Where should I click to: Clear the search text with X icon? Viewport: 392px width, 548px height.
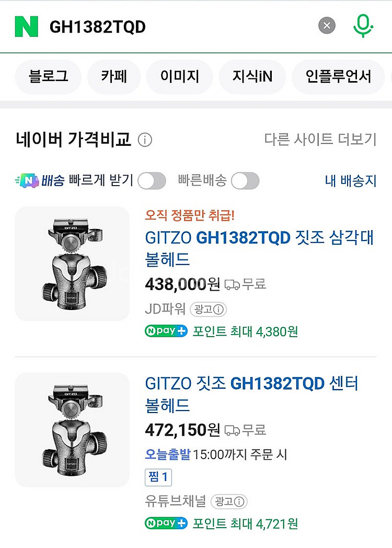327,26
